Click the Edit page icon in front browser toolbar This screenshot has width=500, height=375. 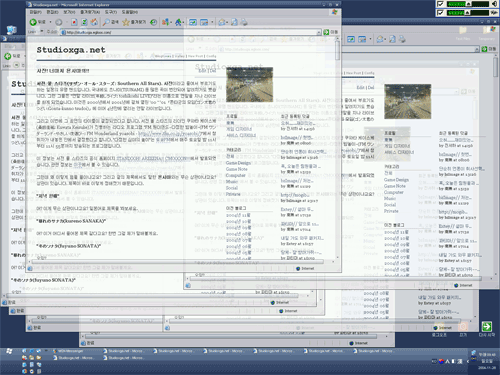point(234,22)
